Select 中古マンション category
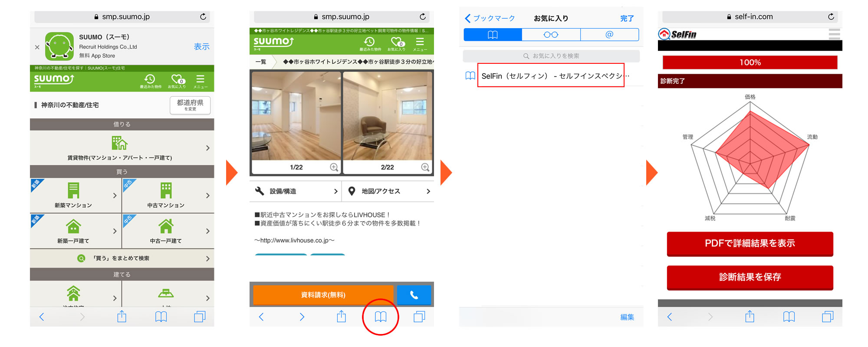This screenshot has width=868, height=347. pos(168,195)
